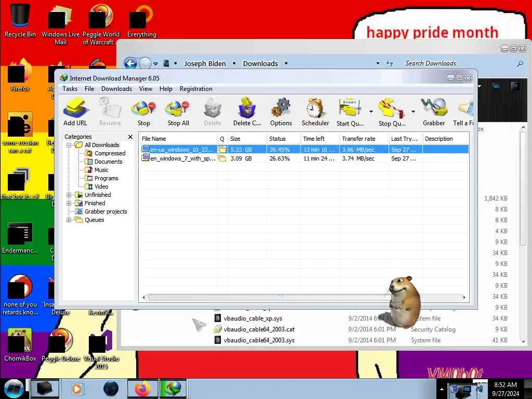Open the View menu
This screenshot has height=399, width=532.
tap(145, 89)
